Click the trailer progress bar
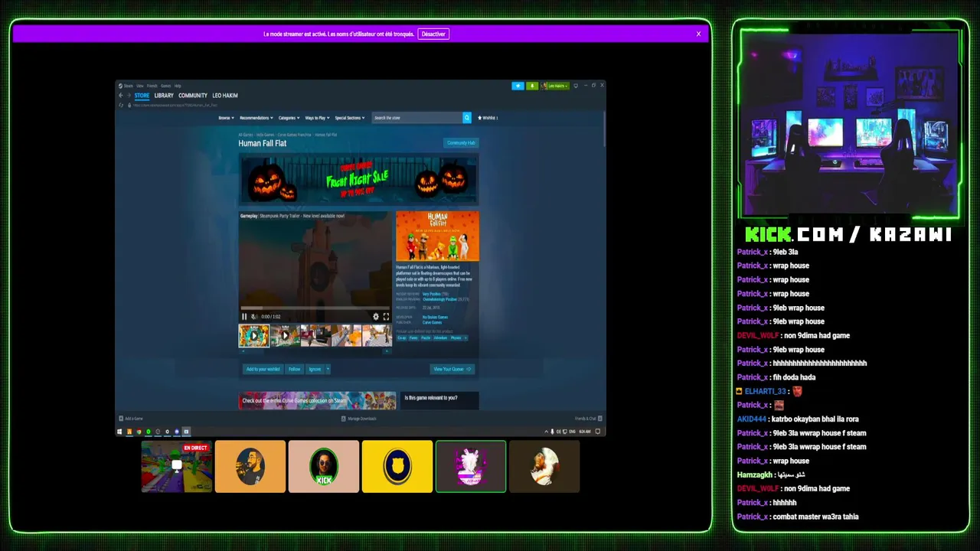This screenshot has width=980, height=551. 315,308
